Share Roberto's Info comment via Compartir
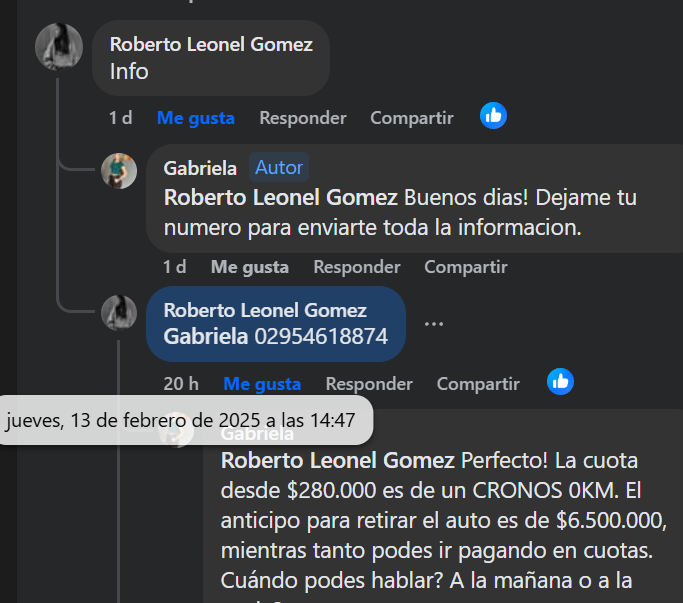The width and height of the screenshot is (683, 603). coord(411,118)
